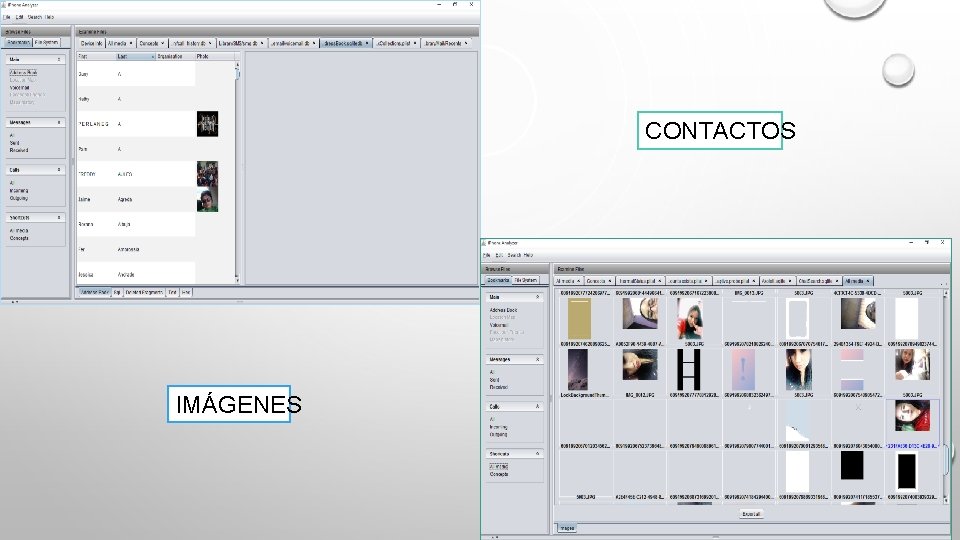Sort contacts by First column
The image size is (960, 540).
96,56
